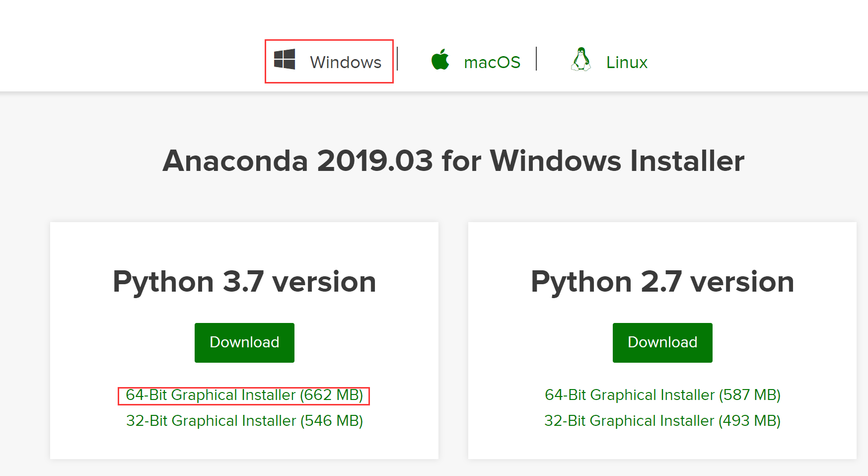Screen dimensions: 868x476
Task: Click the Linux penguin icon
Action: click(581, 60)
